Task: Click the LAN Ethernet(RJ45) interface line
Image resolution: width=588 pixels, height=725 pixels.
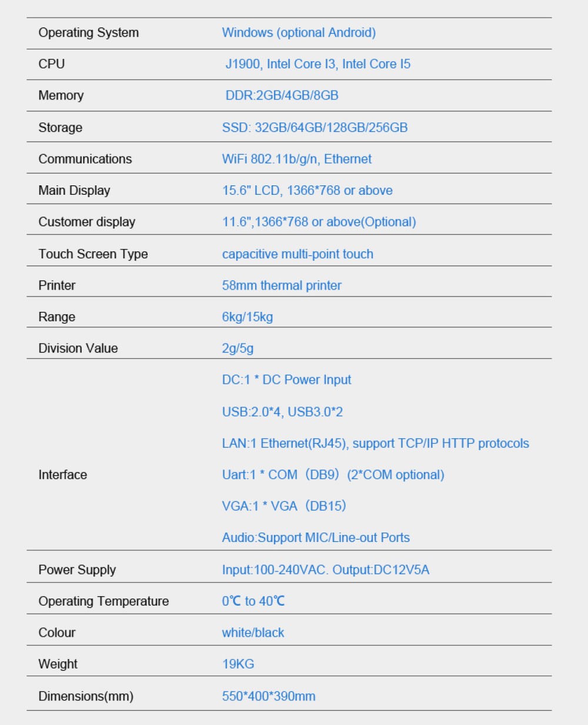Action: pyautogui.click(x=376, y=444)
